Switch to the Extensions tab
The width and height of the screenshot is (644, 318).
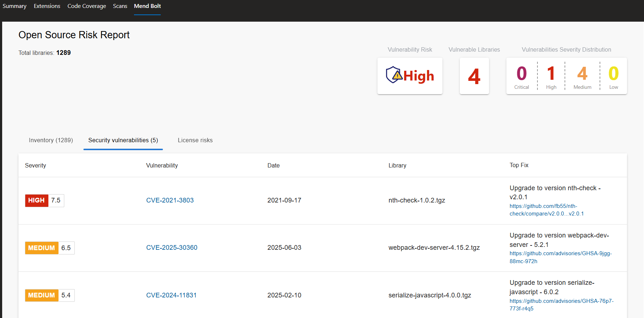pyautogui.click(x=47, y=6)
